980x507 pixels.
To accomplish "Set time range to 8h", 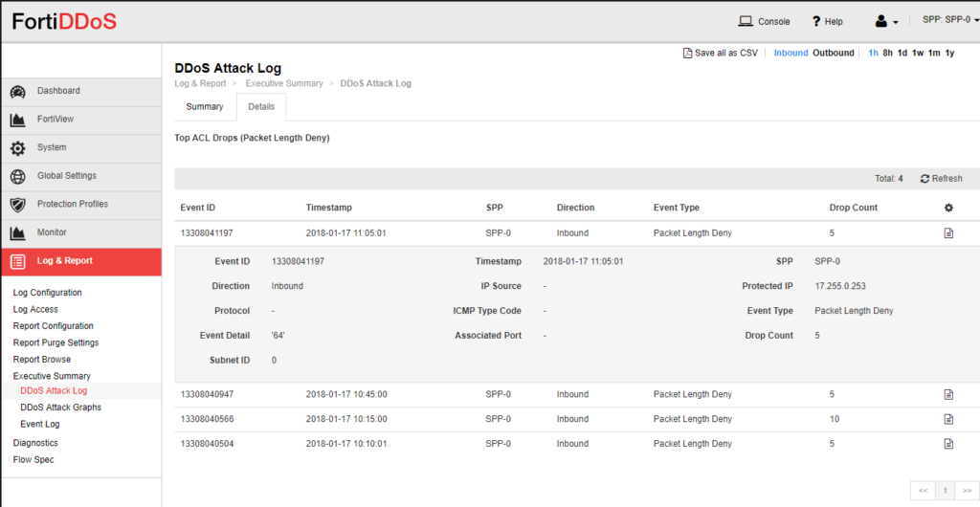I will 888,54.
